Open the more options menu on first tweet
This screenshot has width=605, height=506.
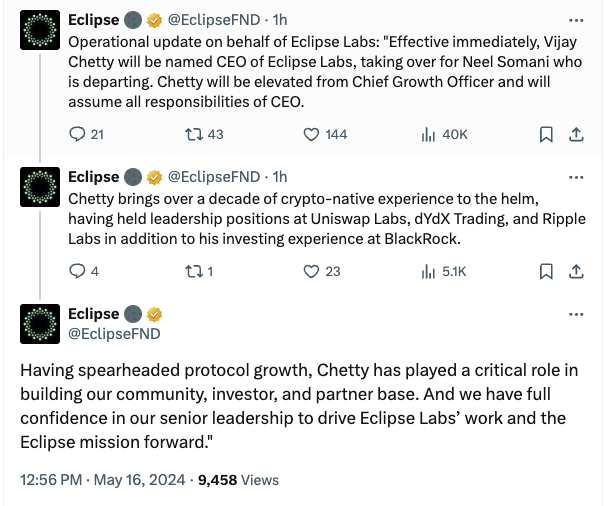pos(576,20)
